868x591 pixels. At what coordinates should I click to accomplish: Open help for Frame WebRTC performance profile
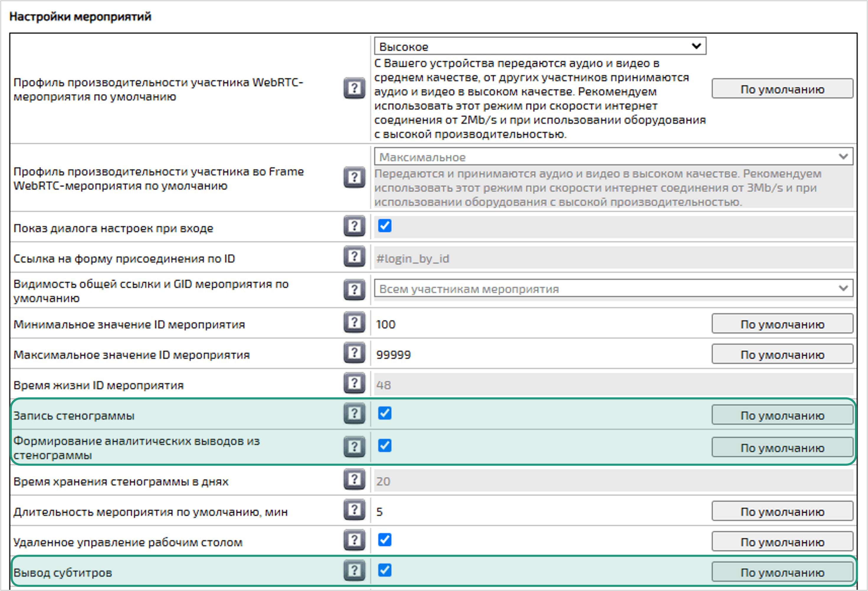354,177
